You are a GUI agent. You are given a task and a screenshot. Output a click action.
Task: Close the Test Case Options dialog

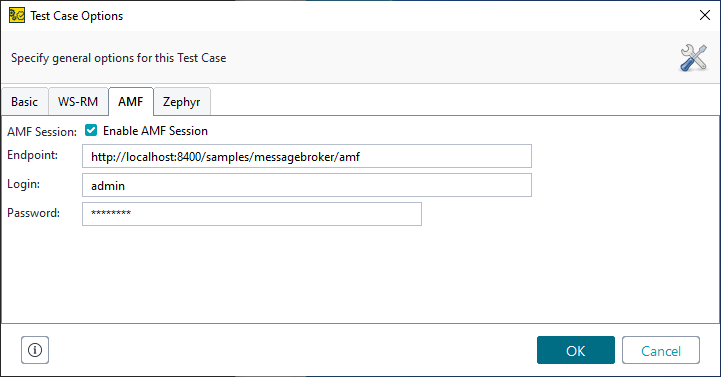coord(704,15)
